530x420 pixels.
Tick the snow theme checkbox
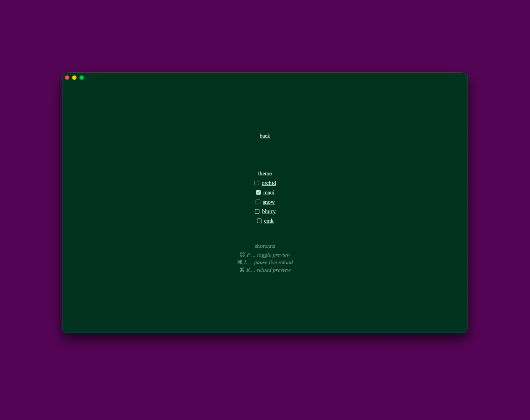[x=258, y=202]
